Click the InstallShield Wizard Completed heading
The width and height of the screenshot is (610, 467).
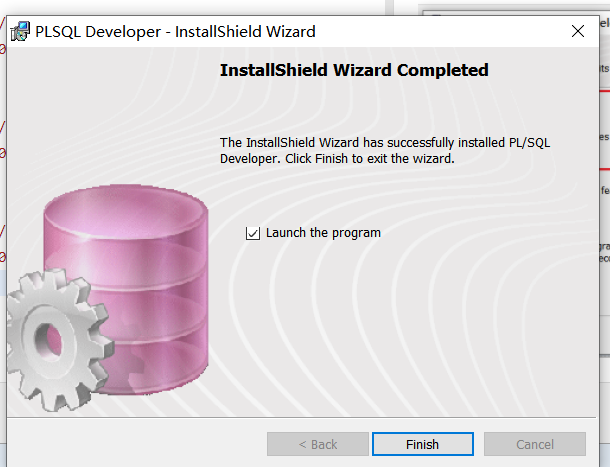point(354,70)
